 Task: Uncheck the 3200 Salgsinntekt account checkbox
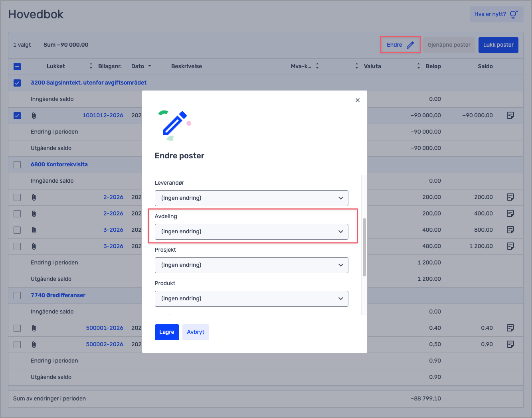point(17,83)
